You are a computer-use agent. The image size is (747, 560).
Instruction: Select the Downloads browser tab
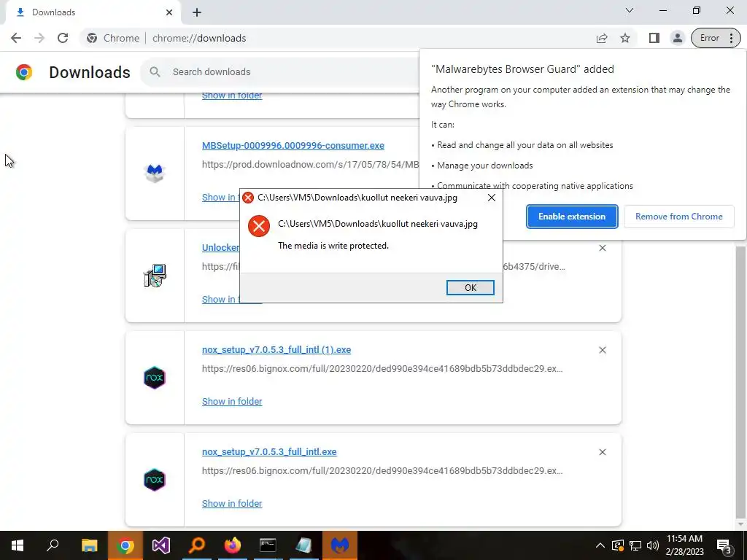coord(93,12)
